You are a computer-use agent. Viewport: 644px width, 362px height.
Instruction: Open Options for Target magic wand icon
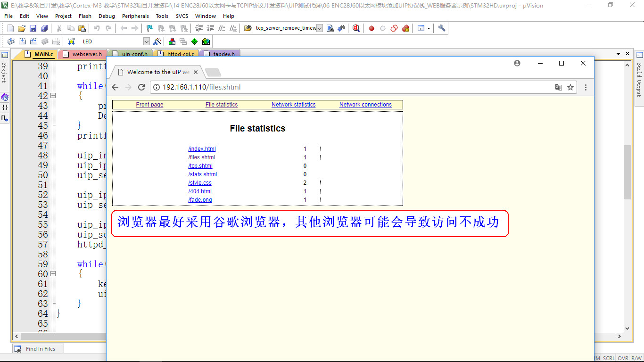tap(157, 41)
